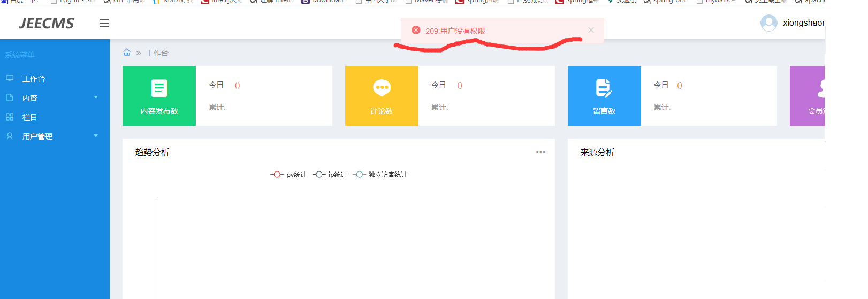Click the 评论数 label
868x299 pixels.
[x=382, y=111]
